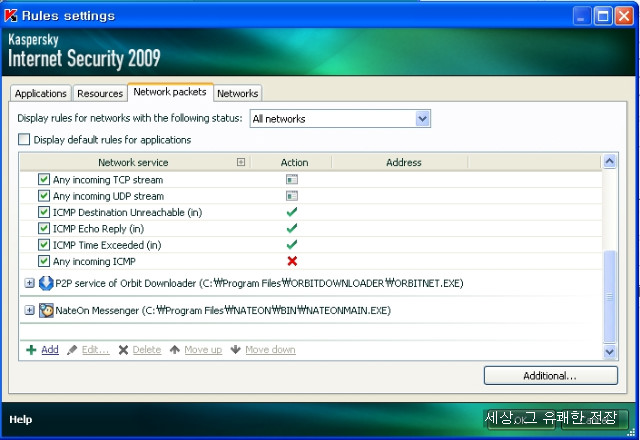
Task: Click the expand-all icon in Network service header
Action: tap(241, 162)
